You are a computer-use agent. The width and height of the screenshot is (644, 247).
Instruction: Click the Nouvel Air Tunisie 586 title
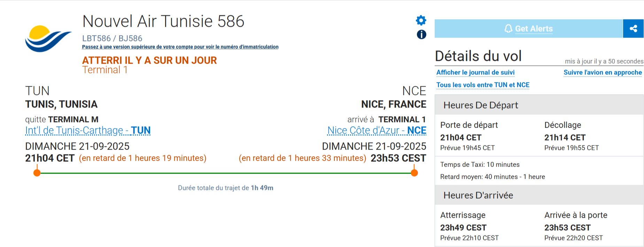pyautogui.click(x=163, y=21)
